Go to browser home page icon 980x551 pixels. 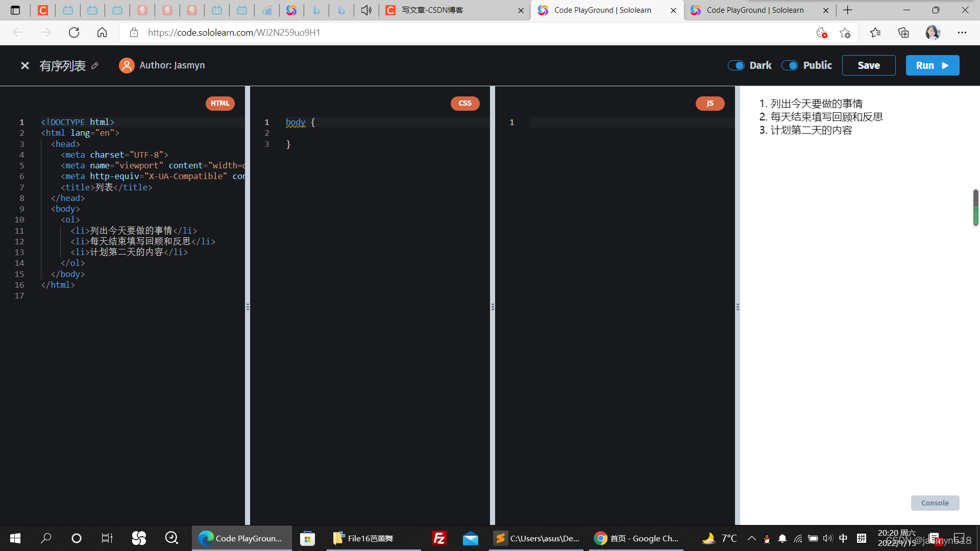(x=102, y=33)
